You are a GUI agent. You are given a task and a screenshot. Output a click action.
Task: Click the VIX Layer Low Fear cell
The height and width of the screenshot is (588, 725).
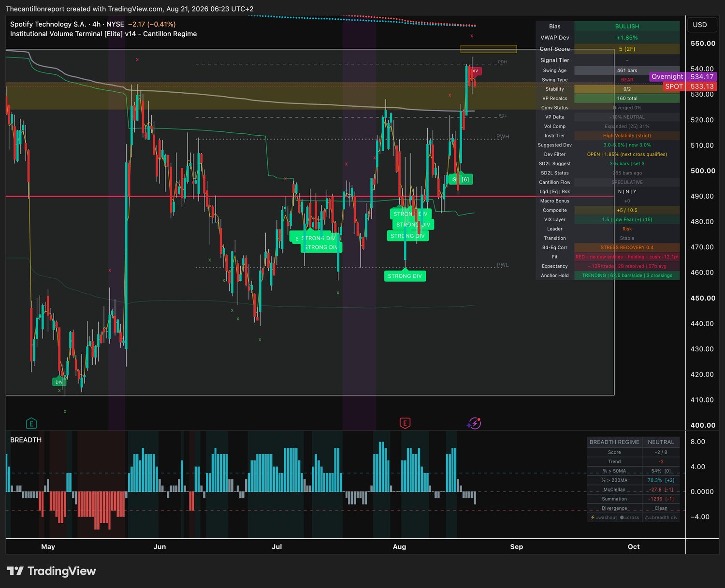(627, 220)
